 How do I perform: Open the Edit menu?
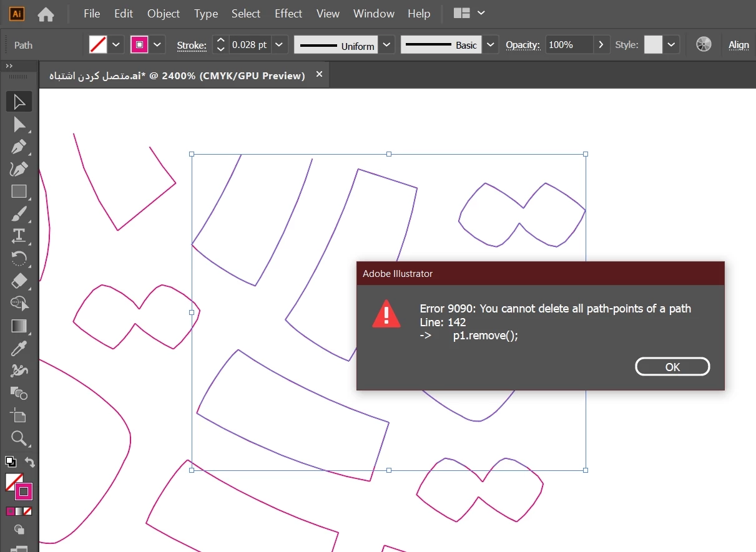[124, 13]
